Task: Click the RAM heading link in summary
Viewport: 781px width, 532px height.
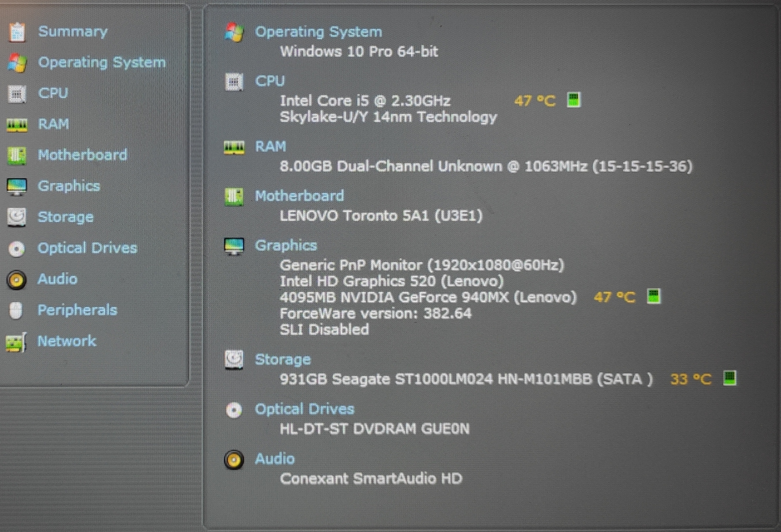Action: pyautogui.click(x=271, y=147)
